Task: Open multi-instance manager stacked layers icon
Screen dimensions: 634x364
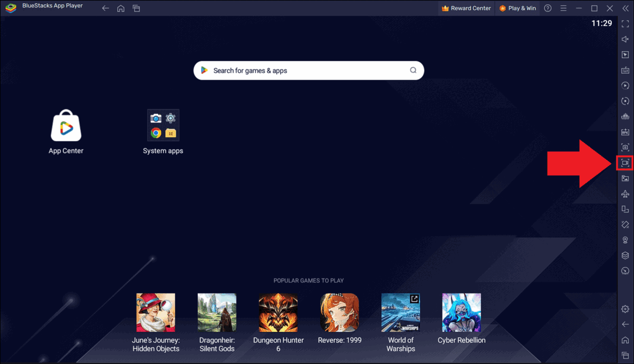Action: pos(625,255)
